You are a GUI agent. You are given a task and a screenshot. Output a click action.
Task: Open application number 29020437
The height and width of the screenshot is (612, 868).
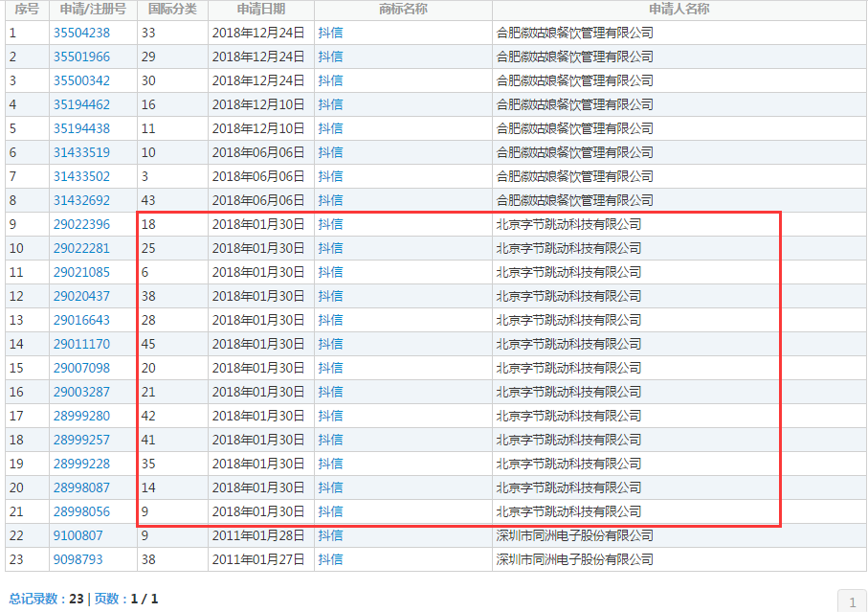click(x=81, y=296)
